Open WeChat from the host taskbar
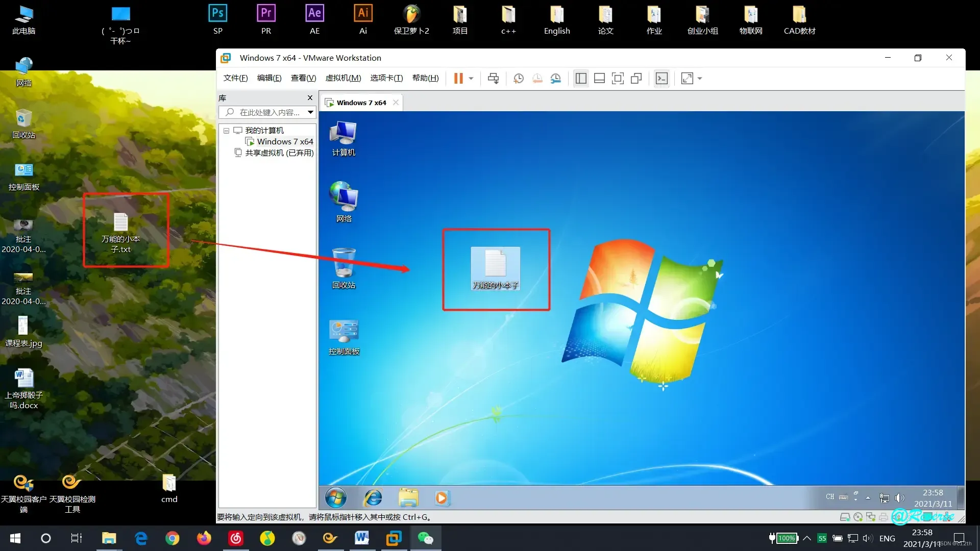 pyautogui.click(x=425, y=538)
